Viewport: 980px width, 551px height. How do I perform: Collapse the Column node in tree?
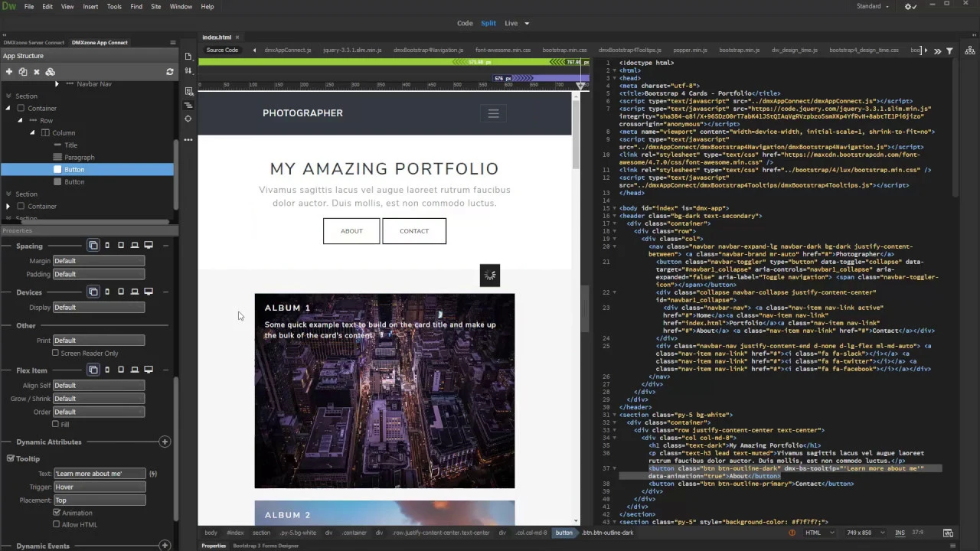coord(32,132)
